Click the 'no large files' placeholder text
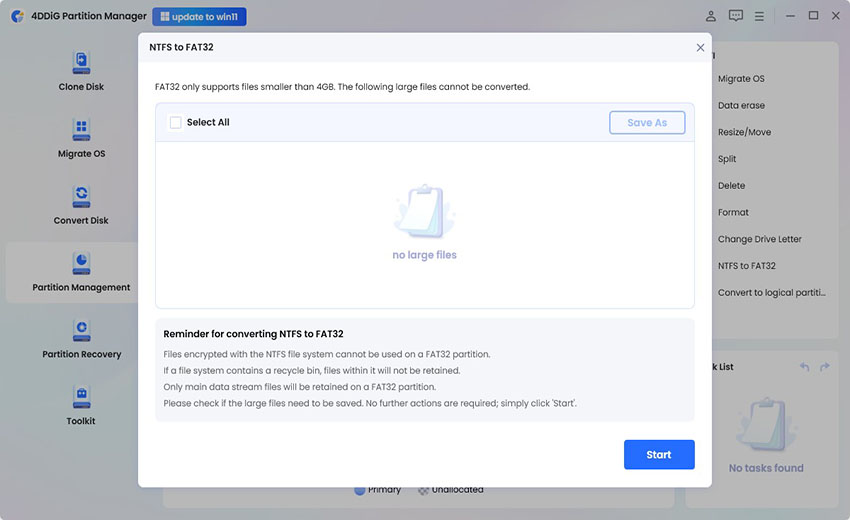 click(x=424, y=255)
